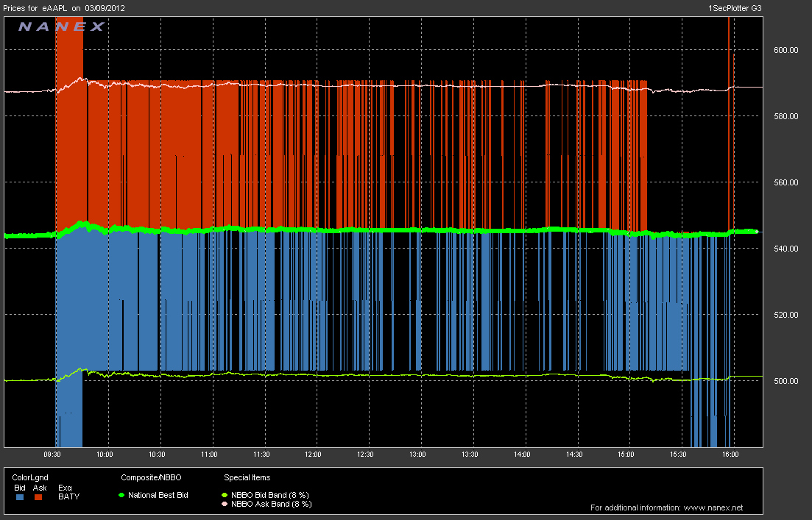Image resolution: width=812 pixels, height=520 pixels.
Task: Click the 13:00 time axis label
Action: point(417,455)
